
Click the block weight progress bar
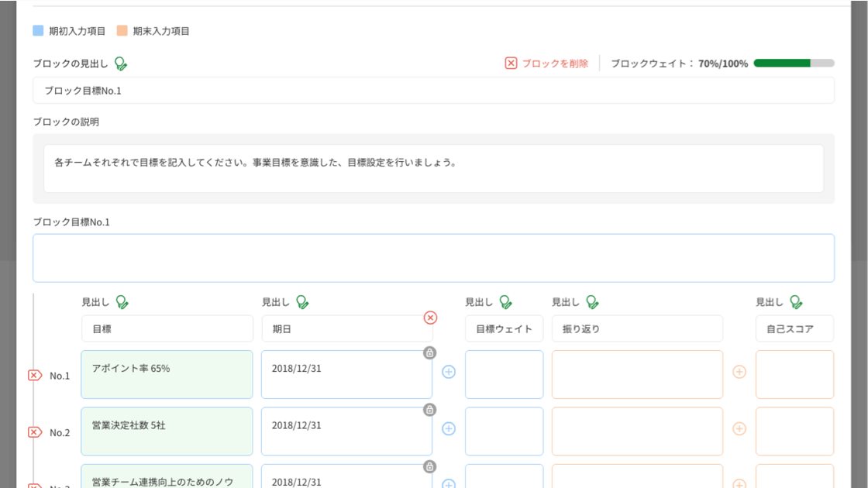(794, 64)
